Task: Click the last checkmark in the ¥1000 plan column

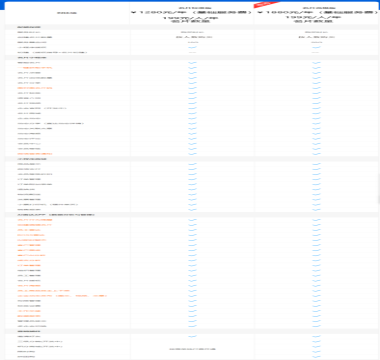Action: tap(316, 357)
